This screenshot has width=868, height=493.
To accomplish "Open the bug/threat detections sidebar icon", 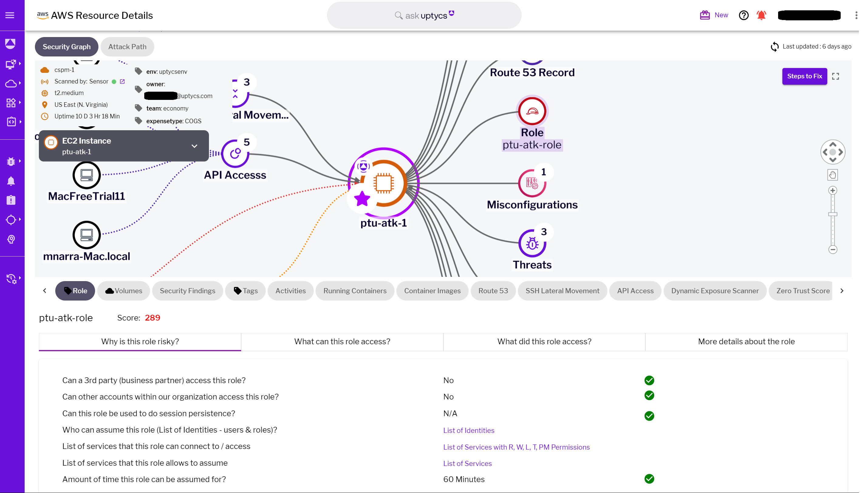I will pos(11,161).
